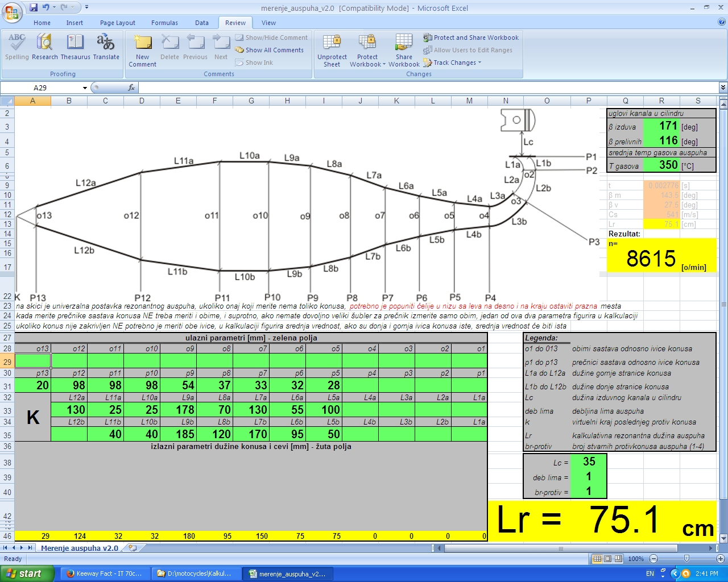Open the Windows start button
This screenshot has height=582, width=728.
click(27, 573)
